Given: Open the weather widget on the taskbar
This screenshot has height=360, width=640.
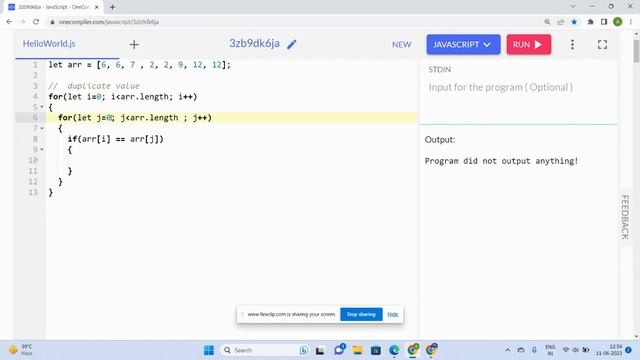Looking at the screenshot, I should pyautogui.click(x=20, y=350).
